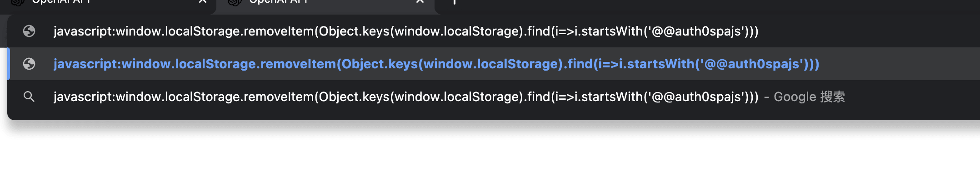Click the empty space right of the address bar text
Image resolution: width=980 pixels, height=184 pixels.
864,31
